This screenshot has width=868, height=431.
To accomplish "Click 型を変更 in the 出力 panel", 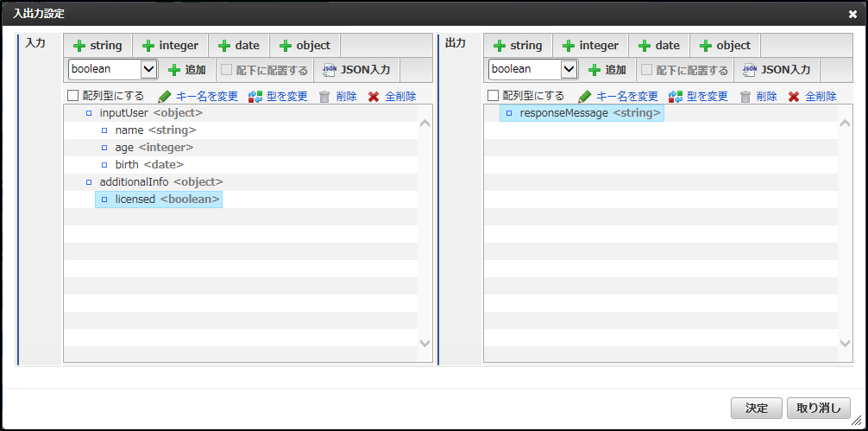I will 698,97.
